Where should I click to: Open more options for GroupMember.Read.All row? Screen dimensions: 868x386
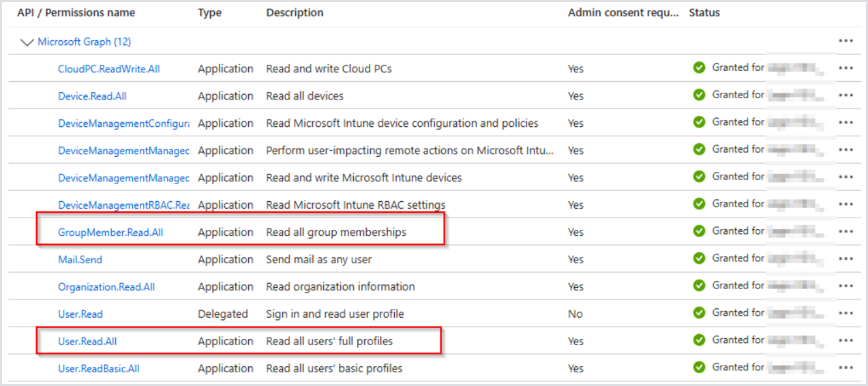click(846, 232)
